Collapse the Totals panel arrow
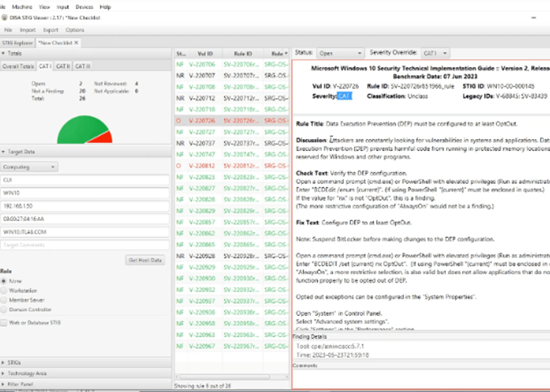The width and height of the screenshot is (550, 392). coord(3,54)
